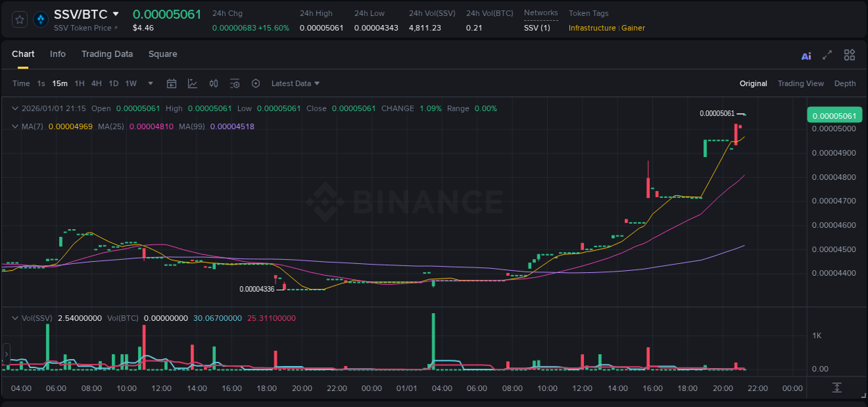Collapse the MA indicator row via its chevron

coord(15,126)
